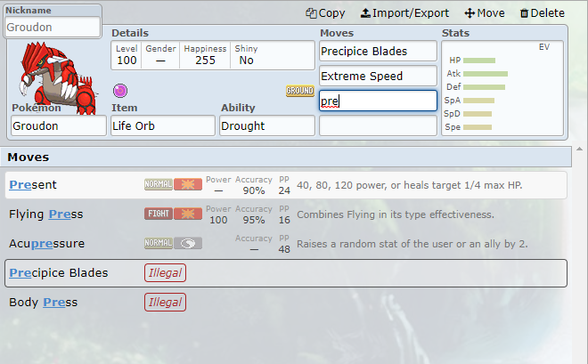Image resolution: width=588 pixels, height=364 pixels.
Task: Click the Life Orb item icon
Action: [120, 90]
